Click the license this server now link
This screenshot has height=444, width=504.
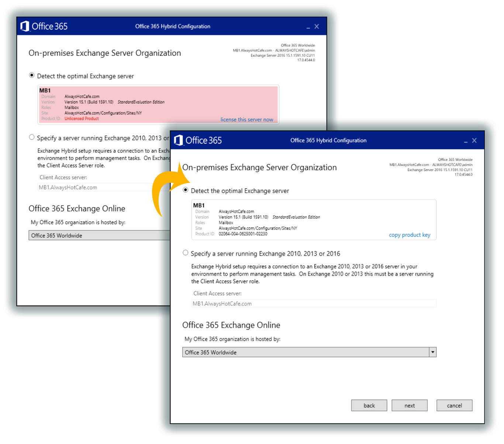pyautogui.click(x=246, y=119)
